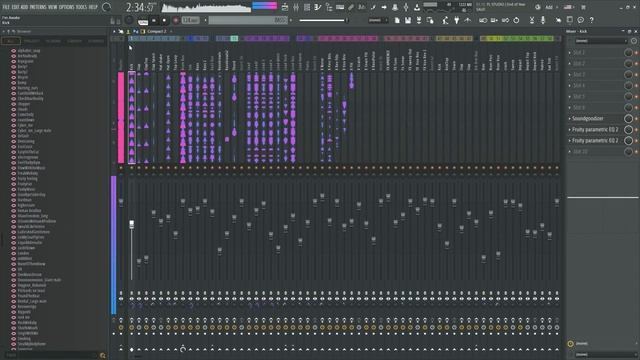Image resolution: width=640 pixels, height=360 pixels.
Task: Click the Browser search magnifier icon
Action: point(103,356)
